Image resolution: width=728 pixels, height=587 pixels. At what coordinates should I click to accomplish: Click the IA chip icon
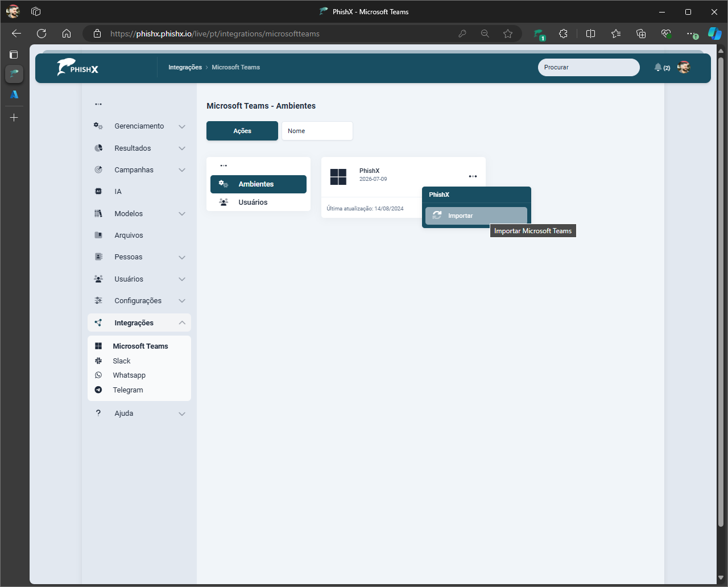point(98,192)
